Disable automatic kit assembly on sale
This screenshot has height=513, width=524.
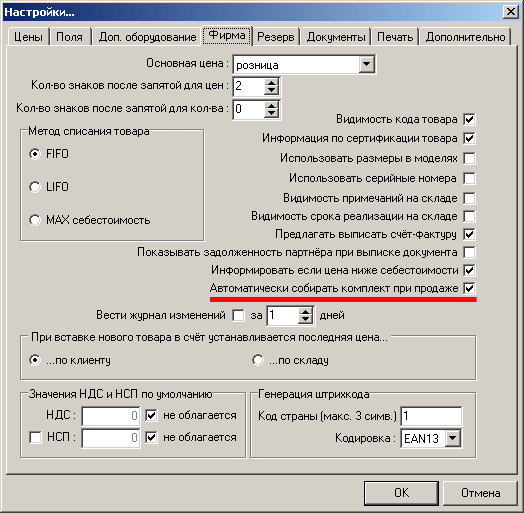point(469,288)
